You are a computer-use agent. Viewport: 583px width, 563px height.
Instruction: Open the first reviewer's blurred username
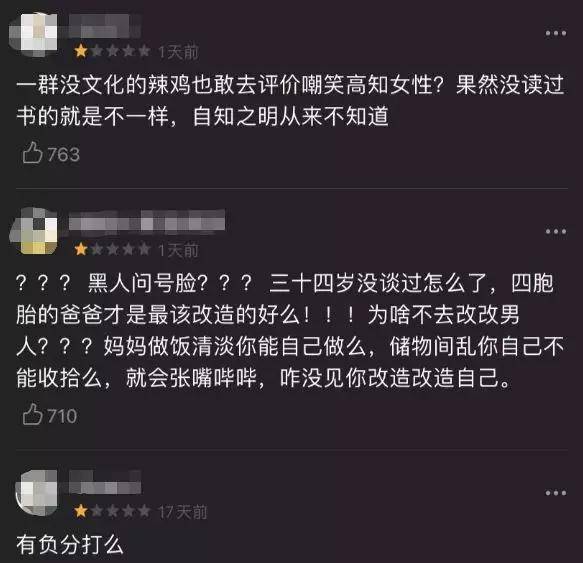click(105, 26)
